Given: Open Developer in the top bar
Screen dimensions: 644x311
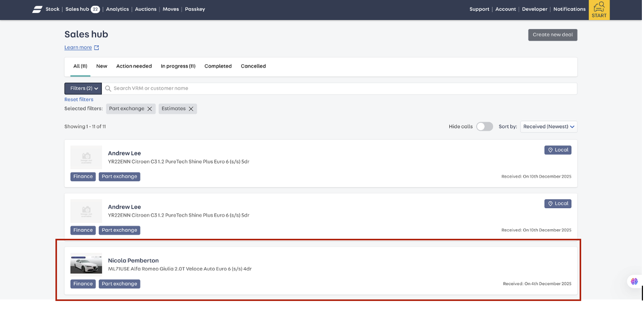Looking at the screenshot, I should pos(535,9).
